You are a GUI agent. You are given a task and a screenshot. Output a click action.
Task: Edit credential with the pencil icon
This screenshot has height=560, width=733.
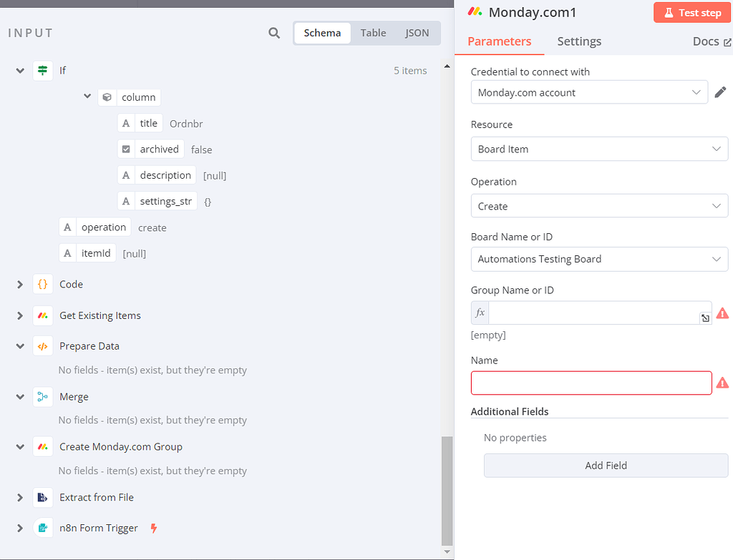[x=721, y=92]
